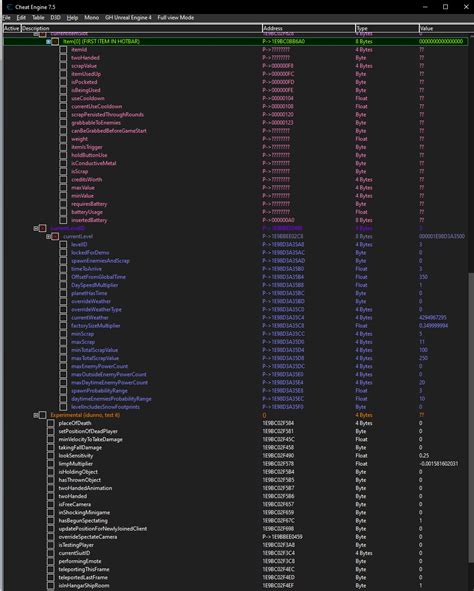Select the lookSensitivity row
This screenshot has width=474, height=591.
click(x=76, y=455)
